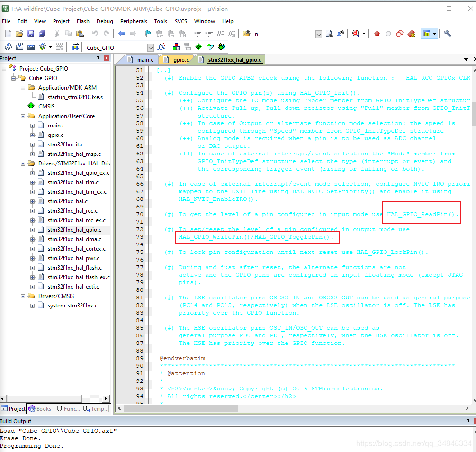
Task: Open a file with the Open folder icon
Action: (19, 34)
